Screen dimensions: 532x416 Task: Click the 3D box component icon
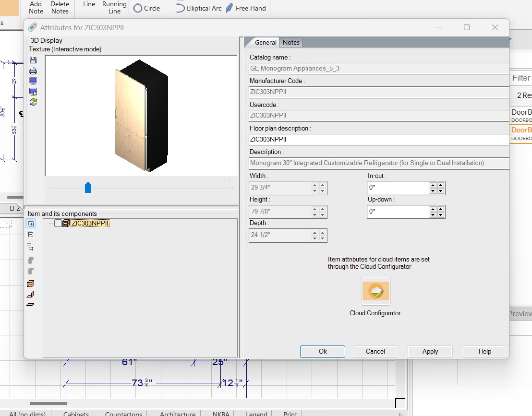coord(30,284)
